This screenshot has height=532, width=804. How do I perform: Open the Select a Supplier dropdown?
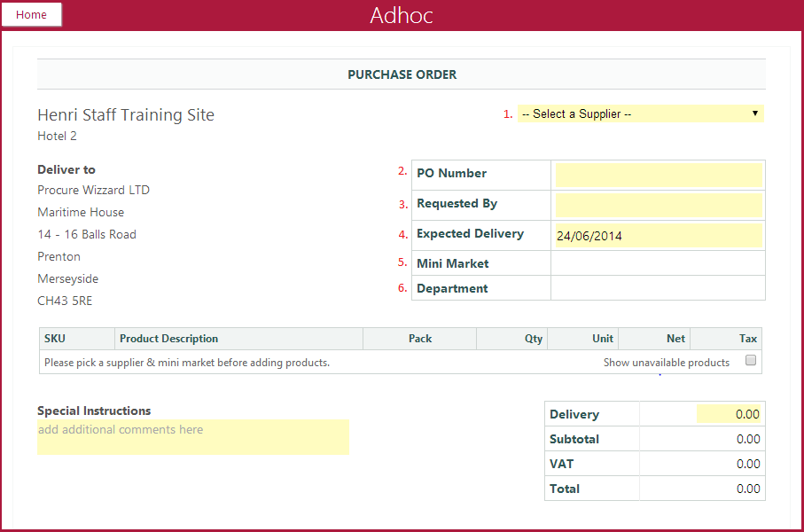point(638,113)
